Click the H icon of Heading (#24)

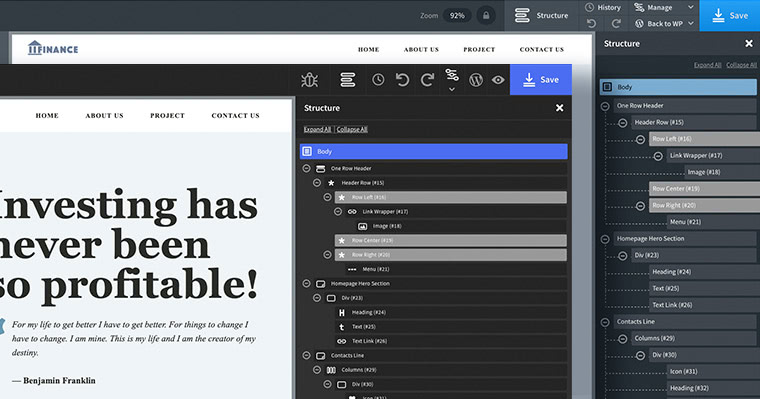pos(342,313)
